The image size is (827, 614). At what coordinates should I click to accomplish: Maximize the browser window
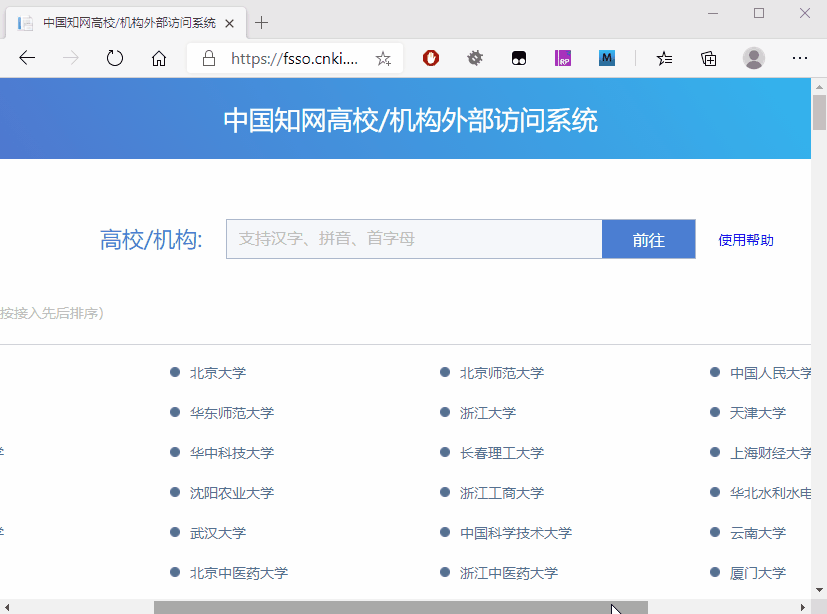point(759,13)
